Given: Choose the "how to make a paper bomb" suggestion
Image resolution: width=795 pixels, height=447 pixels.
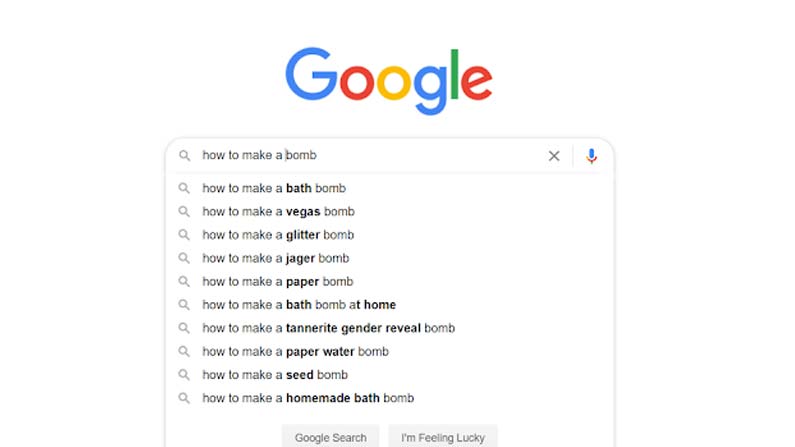Looking at the screenshot, I should (389, 282).
